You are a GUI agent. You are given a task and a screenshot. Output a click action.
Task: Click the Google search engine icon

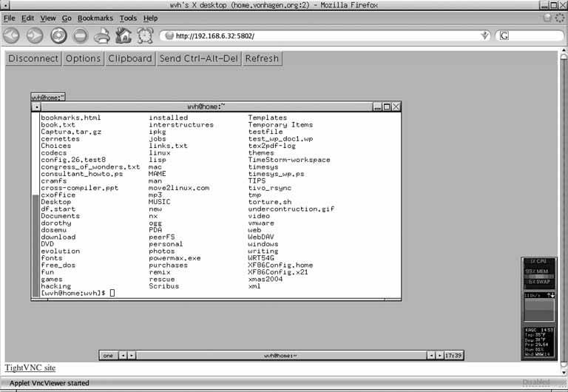(x=504, y=36)
